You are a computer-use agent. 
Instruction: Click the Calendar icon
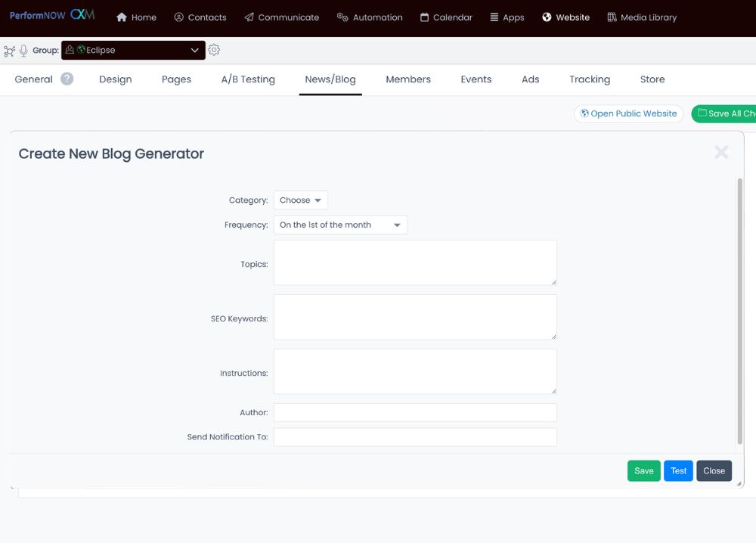(426, 17)
